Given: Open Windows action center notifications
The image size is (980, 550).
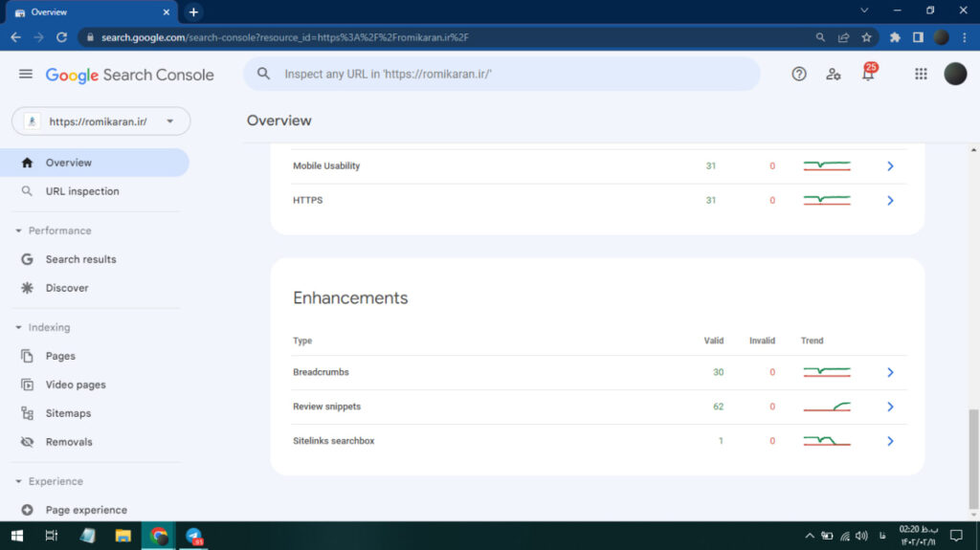Looking at the screenshot, I should [x=956, y=536].
